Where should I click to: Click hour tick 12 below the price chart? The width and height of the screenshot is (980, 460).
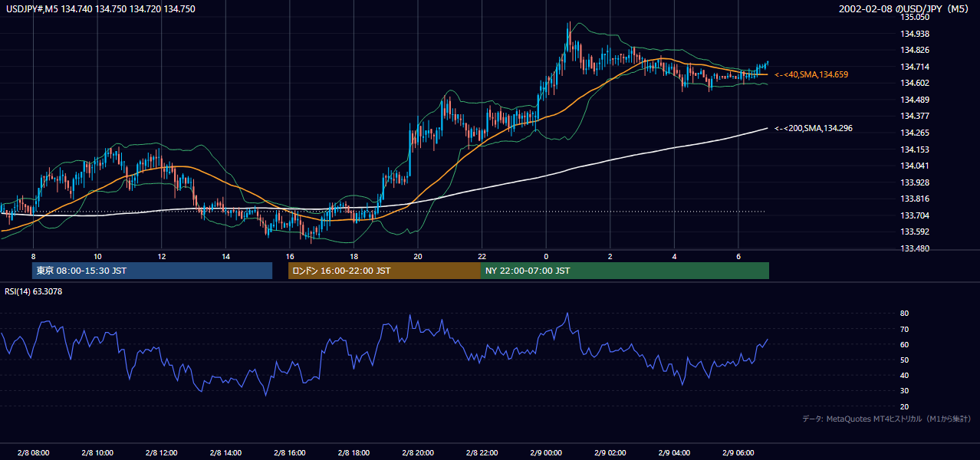click(x=161, y=256)
